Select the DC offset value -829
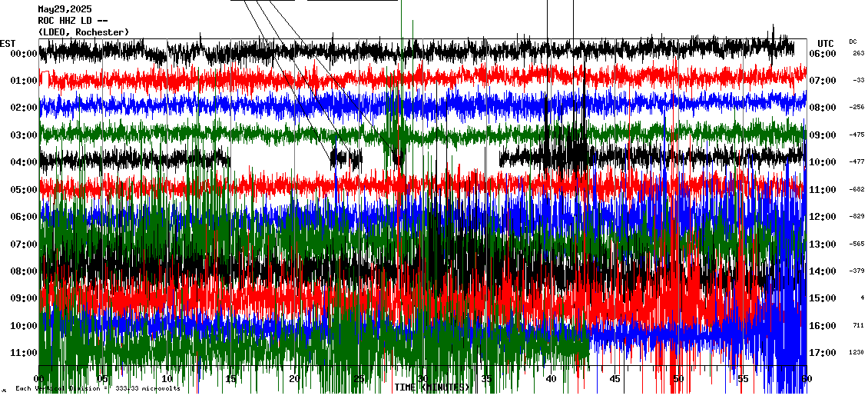This screenshot has width=868, height=399. 856,216
